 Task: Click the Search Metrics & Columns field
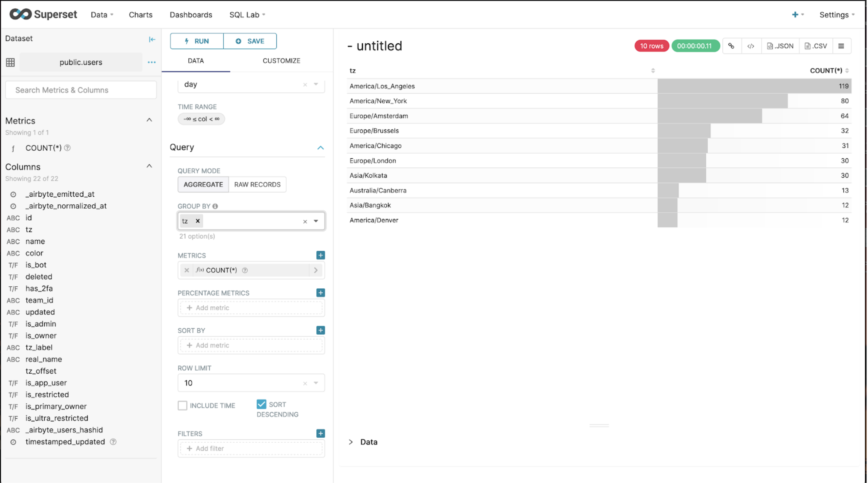(x=81, y=90)
